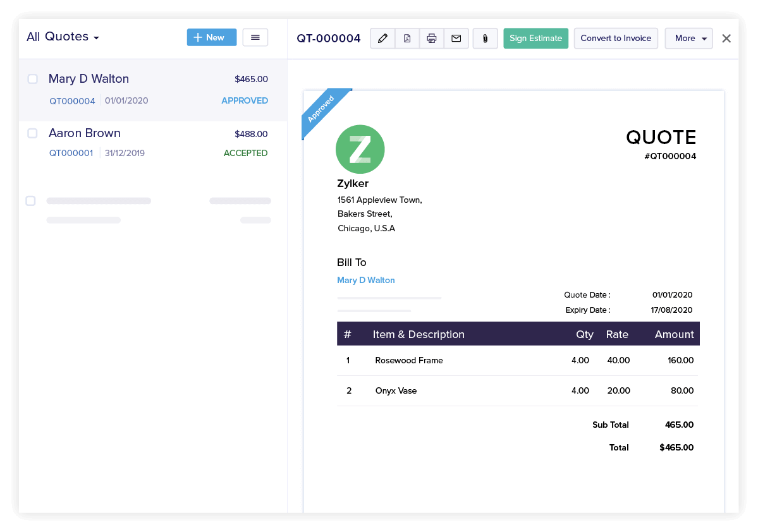Expand the More actions dropdown

pos(688,38)
